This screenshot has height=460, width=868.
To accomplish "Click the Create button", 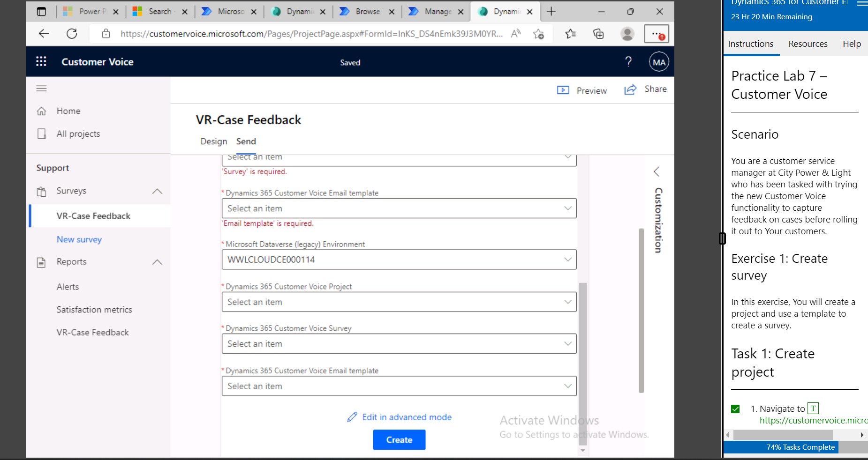I will 399,439.
